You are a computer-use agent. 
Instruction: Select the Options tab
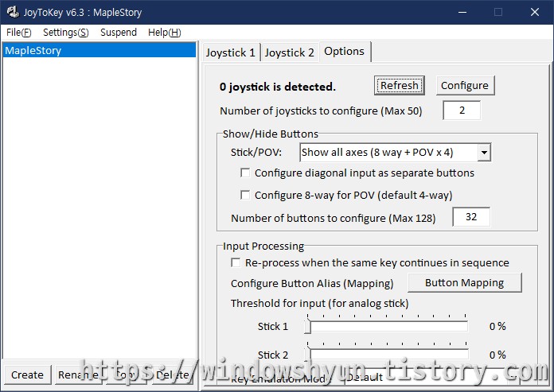(345, 52)
